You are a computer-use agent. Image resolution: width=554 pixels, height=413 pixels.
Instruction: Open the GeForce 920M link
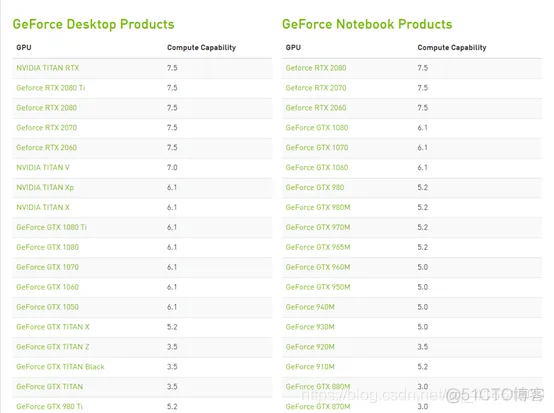coord(310,347)
